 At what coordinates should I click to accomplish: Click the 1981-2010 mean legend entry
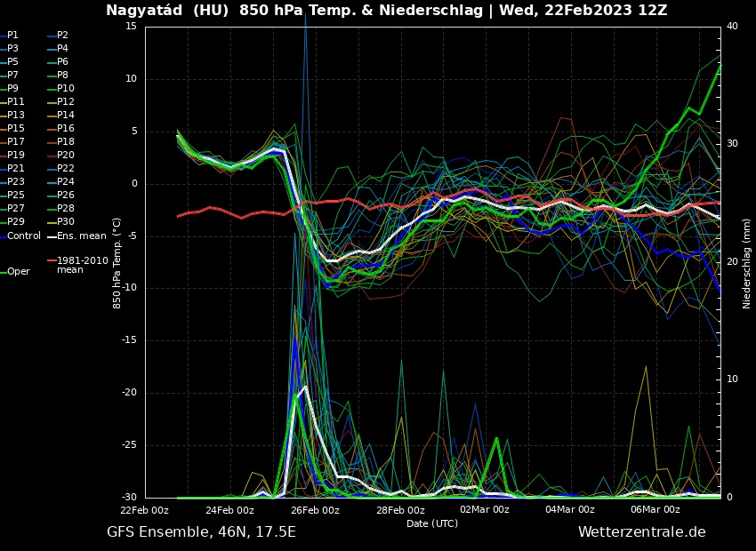(82, 265)
